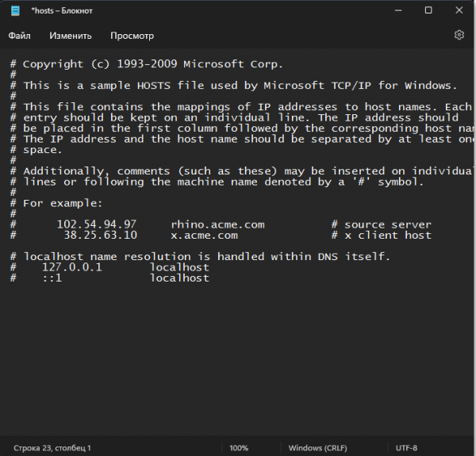The width and height of the screenshot is (476, 456).
Task: Click the word space. in comments
Action: coord(43,150)
